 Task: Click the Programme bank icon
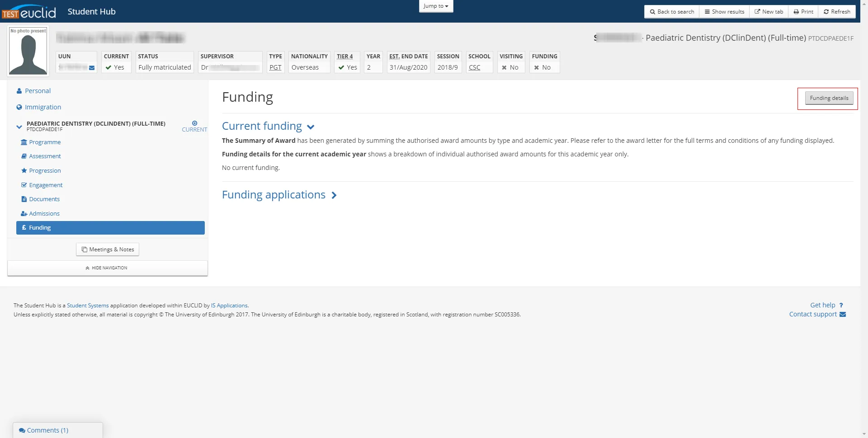click(24, 142)
